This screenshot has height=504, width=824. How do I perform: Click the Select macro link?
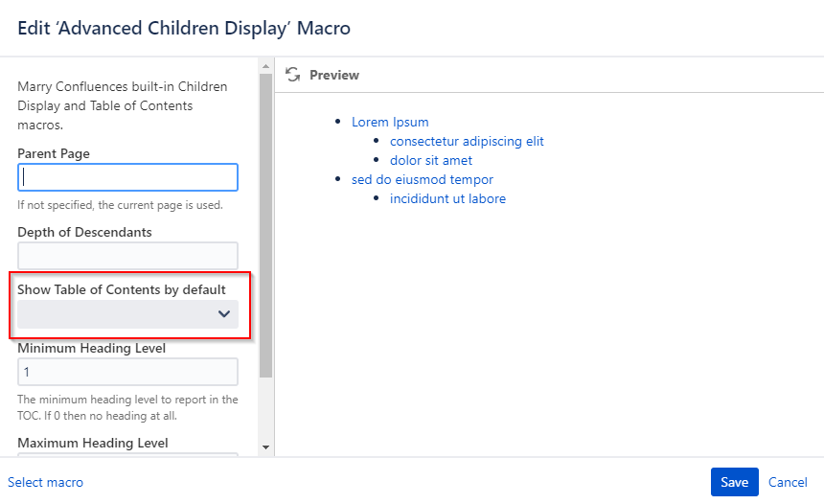(x=45, y=482)
